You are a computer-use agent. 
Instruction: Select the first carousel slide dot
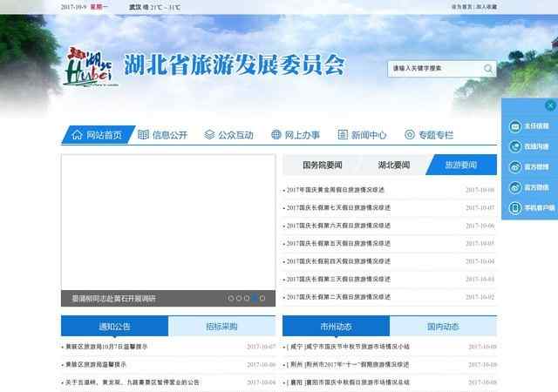(231, 298)
